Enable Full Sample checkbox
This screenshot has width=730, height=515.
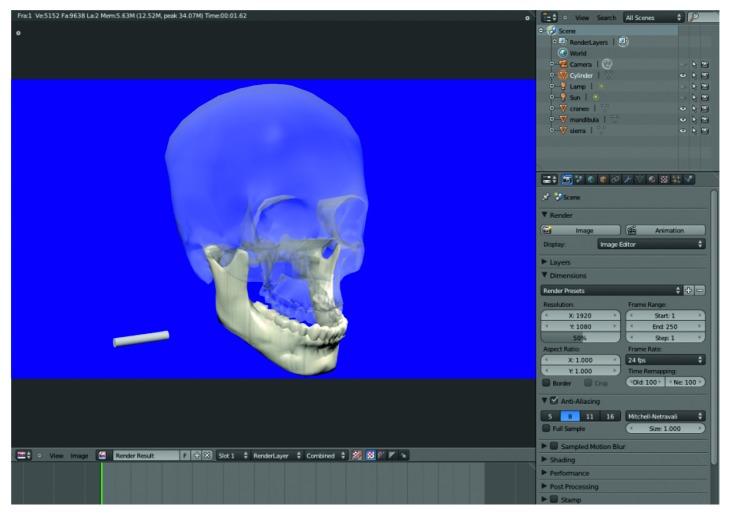click(x=547, y=428)
